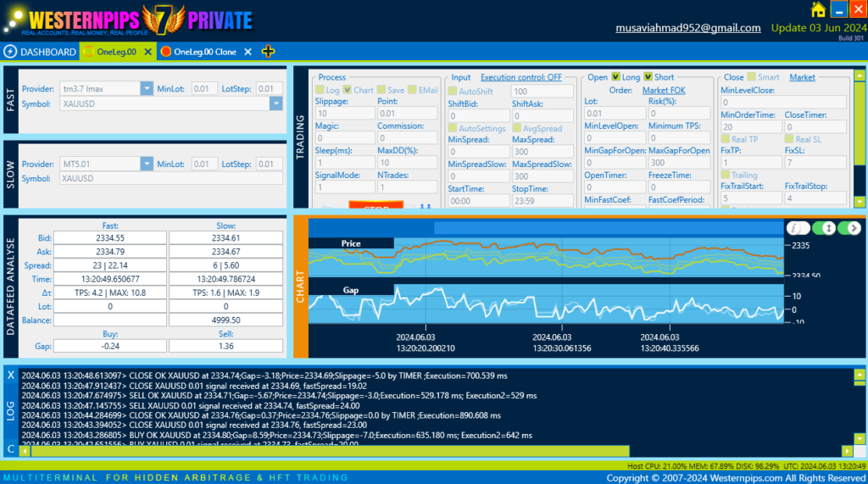Click the lightning Dashboard icon
The image size is (868, 484).
[x=10, y=52]
